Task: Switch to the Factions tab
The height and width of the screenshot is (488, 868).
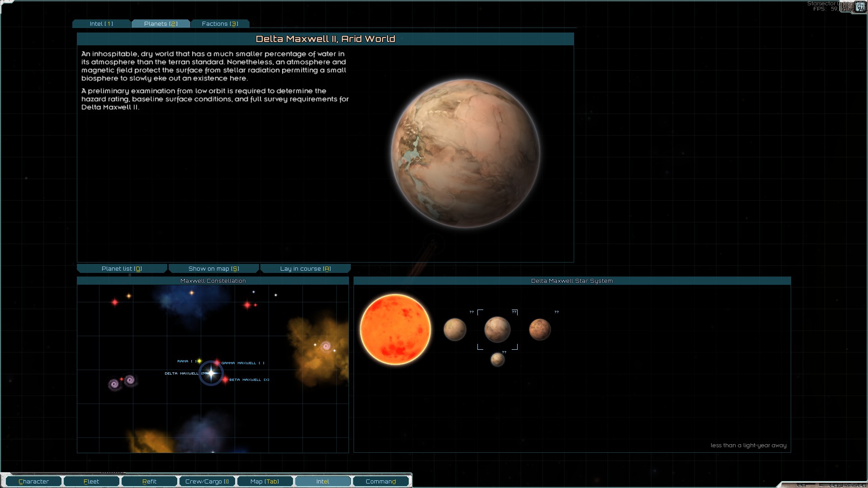Action: coord(220,24)
